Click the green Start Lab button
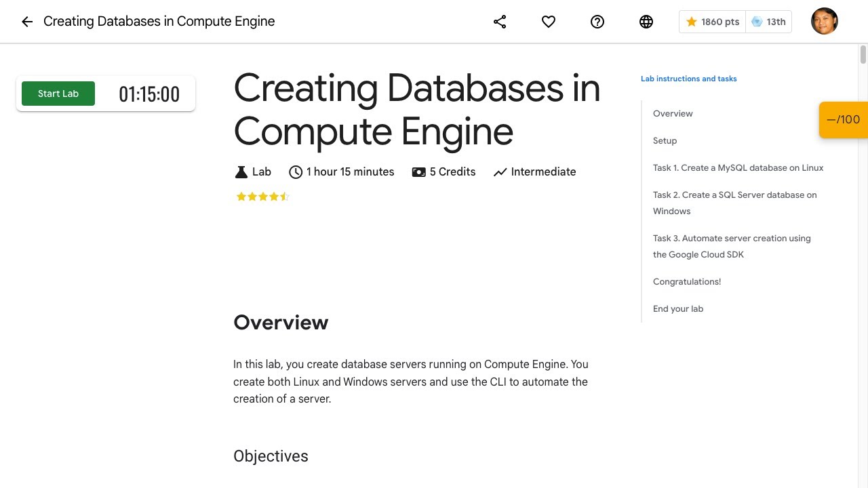The image size is (868, 488). click(58, 94)
